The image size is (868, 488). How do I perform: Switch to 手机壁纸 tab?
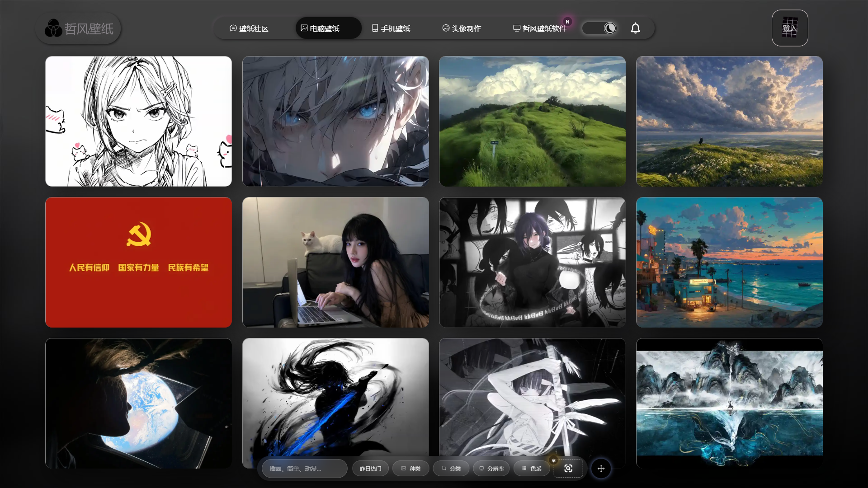[391, 28]
